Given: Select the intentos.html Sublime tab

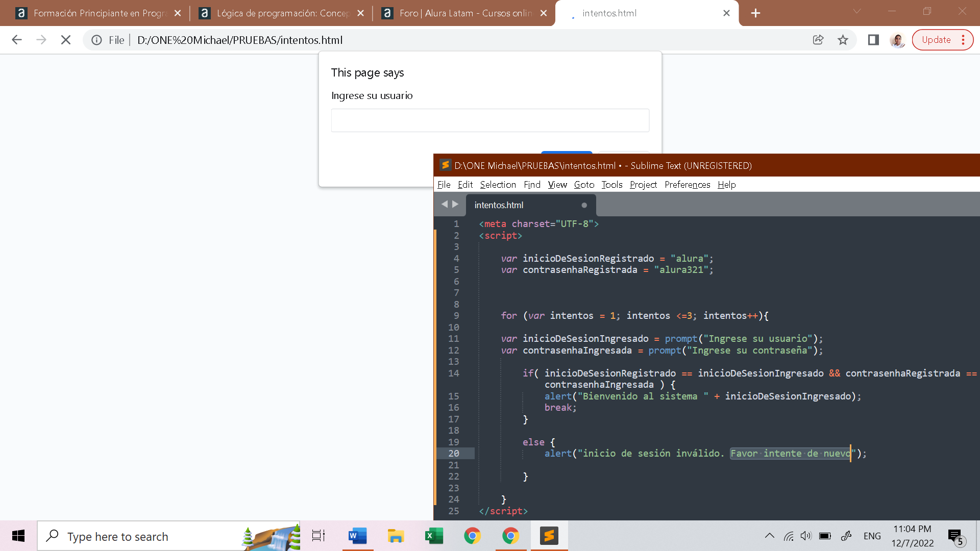Looking at the screenshot, I should tap(531, 205).
